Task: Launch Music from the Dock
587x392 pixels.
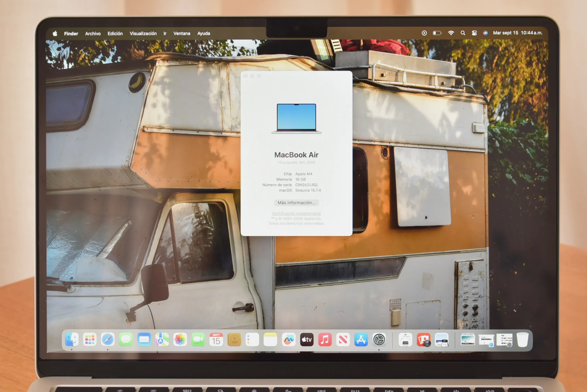Action: (325, 339)
